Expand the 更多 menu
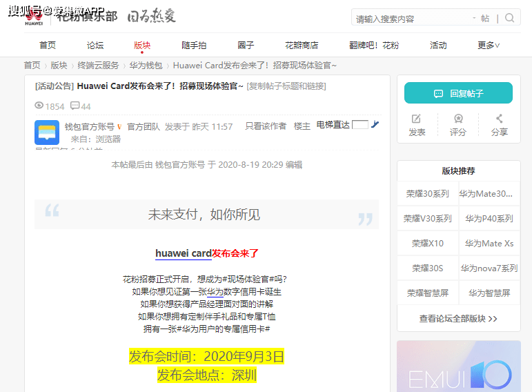Viewport: 532px width, 392px height. [x=489, y=45]
